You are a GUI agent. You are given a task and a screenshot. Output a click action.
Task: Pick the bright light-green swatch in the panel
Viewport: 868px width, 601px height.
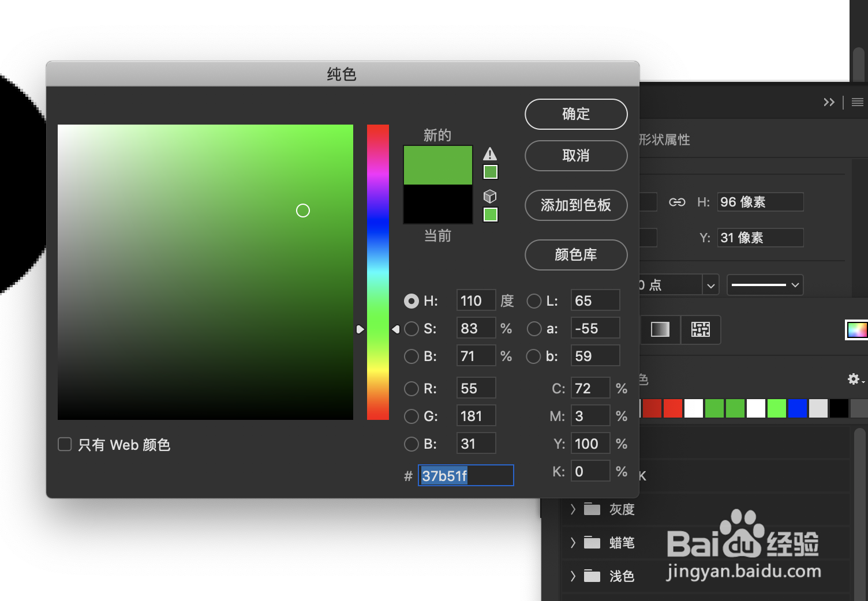(x=777, y=408)
